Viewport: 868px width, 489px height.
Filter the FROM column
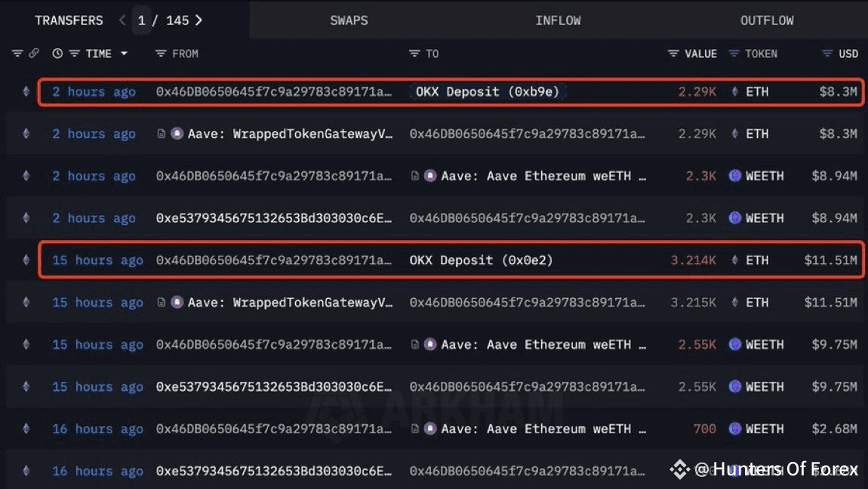161,54
